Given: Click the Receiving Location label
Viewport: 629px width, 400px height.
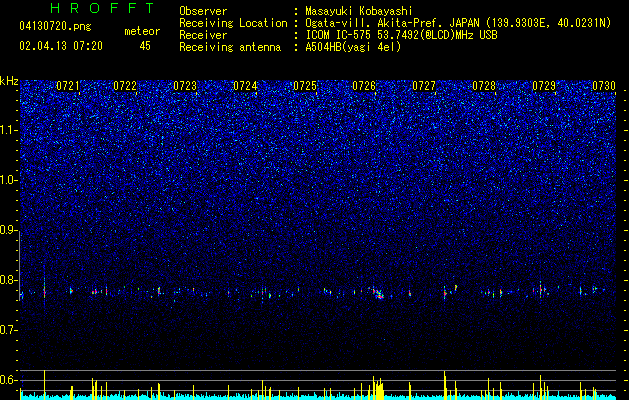Looking at the screenshot, I should click(233, 23).
